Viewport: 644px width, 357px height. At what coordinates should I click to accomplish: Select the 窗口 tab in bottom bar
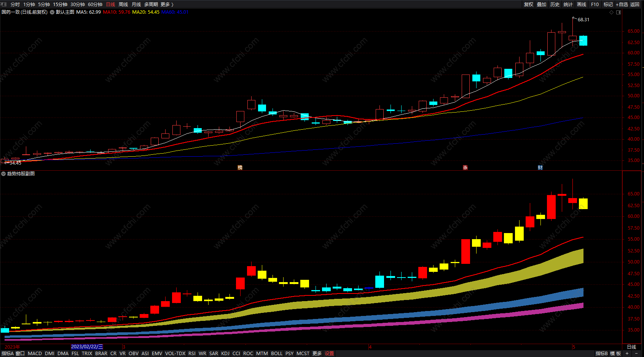point(20,354)
